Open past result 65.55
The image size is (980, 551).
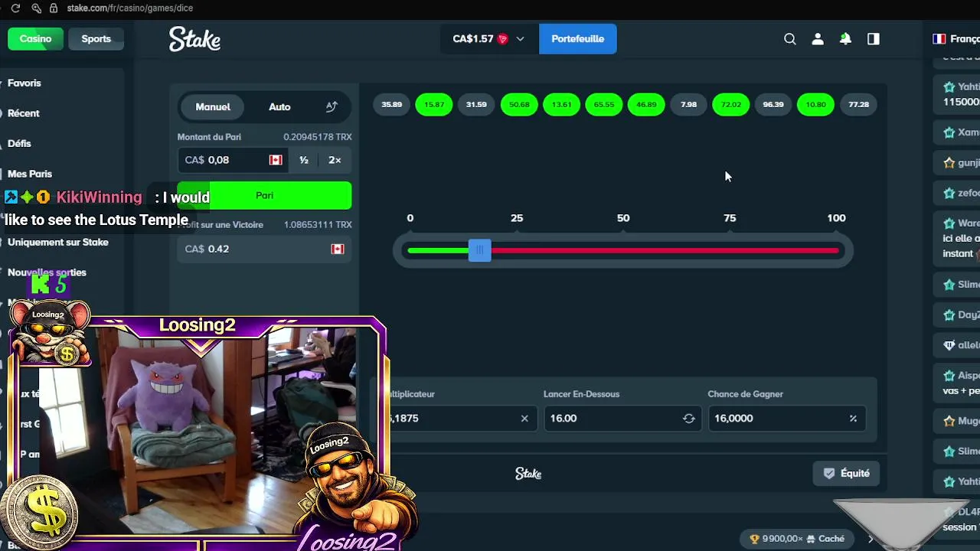604,105
